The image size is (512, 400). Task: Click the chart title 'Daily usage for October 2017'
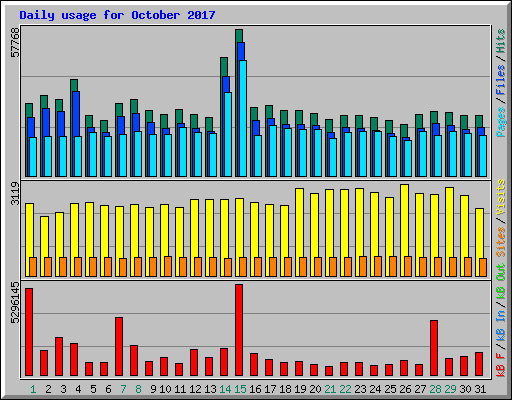pos(117,15)
